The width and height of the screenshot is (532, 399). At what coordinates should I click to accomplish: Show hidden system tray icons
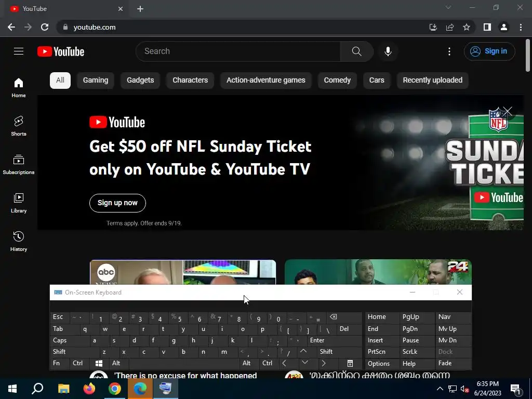point(440,389)
